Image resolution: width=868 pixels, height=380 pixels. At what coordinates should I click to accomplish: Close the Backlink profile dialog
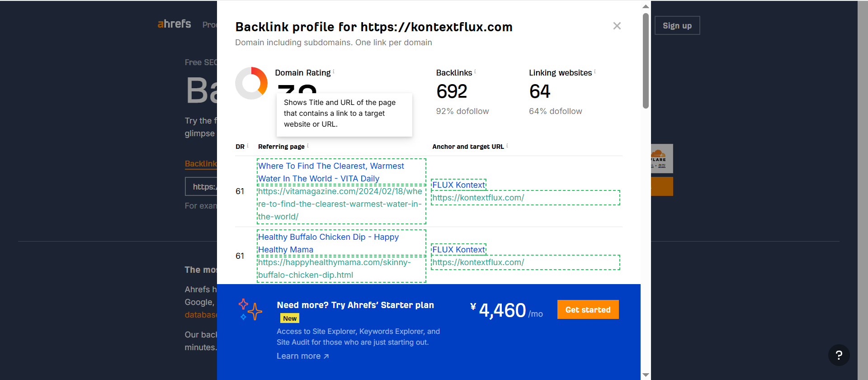(617, 26)
